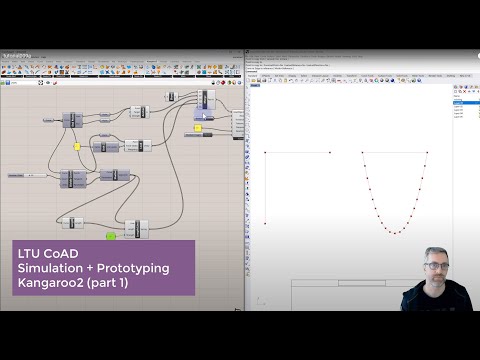Image resolution: width=480 pixels, height=360 pixels.
Task: Open the Transform tab in Rhino
Action: [352, 76]
